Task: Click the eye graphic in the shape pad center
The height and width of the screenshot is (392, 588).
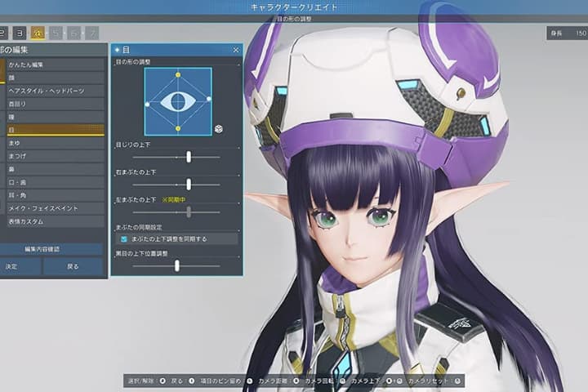Action: click(178, 101)
